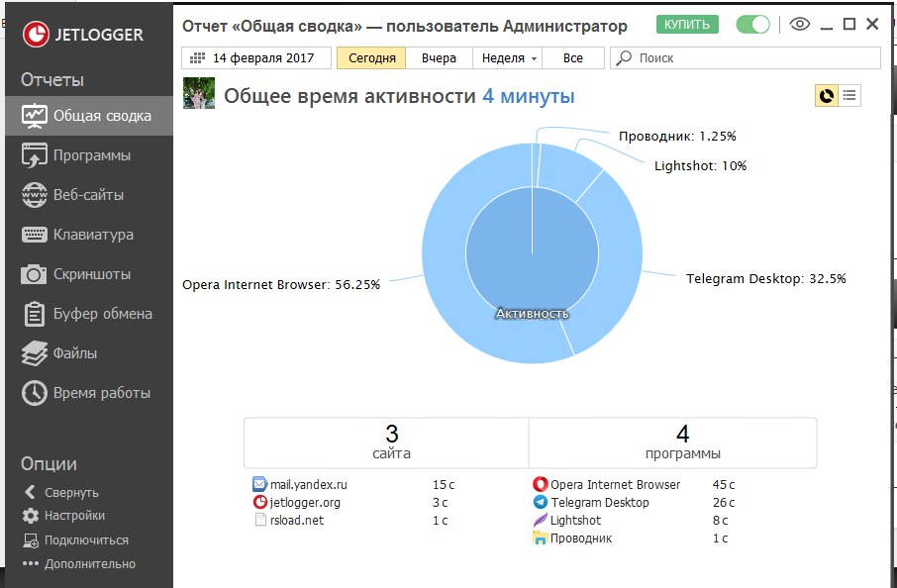Click the КУПИТЬ buy button

687,25
